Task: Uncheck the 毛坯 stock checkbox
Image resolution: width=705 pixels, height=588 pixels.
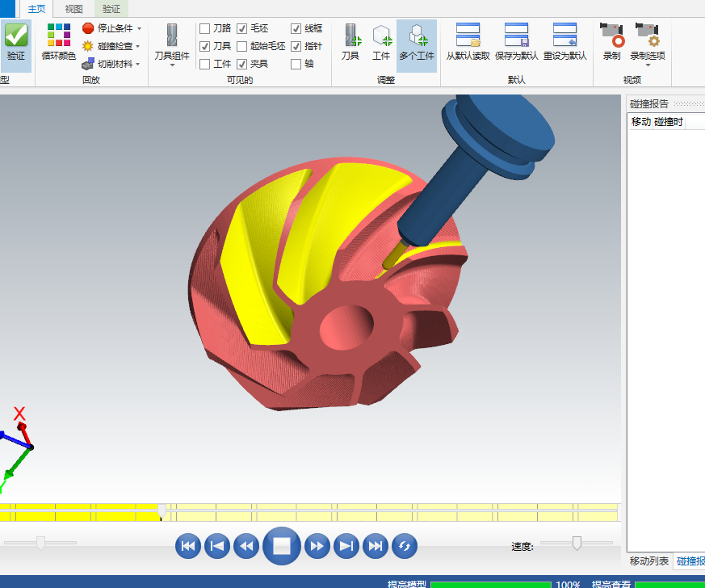Action: coord(242,28)
